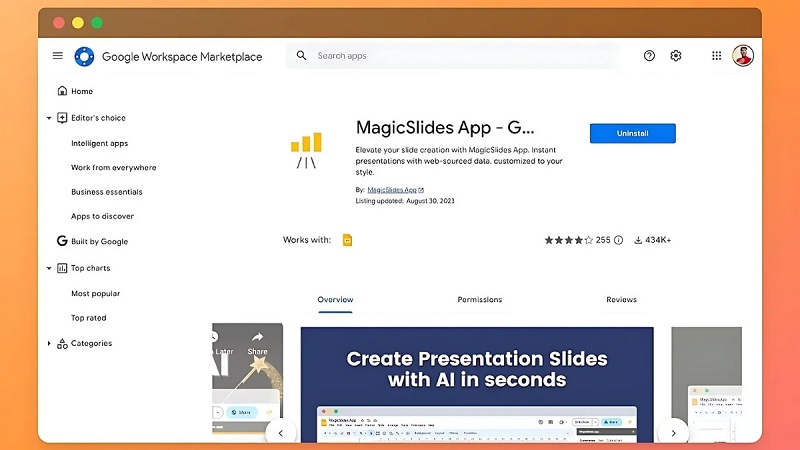This screenshot has height=450, width=800.
Task: Collapse the Top charts section
Action: 49,268
